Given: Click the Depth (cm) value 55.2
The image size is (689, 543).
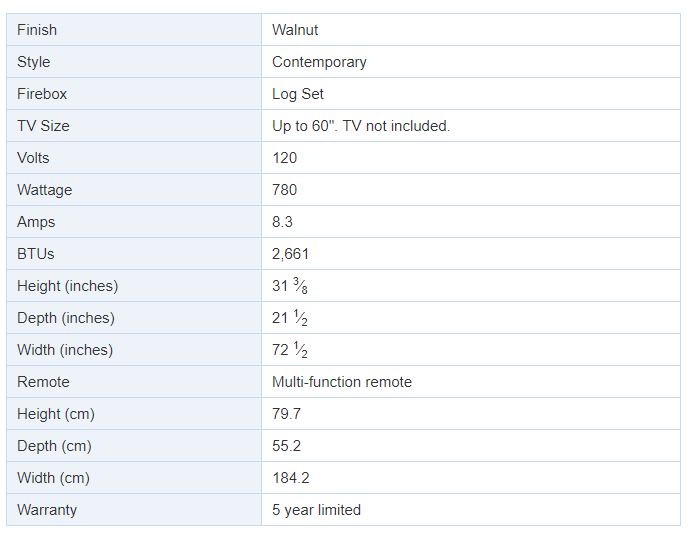Looking at the screenshot, I should (x=286, y=446).
